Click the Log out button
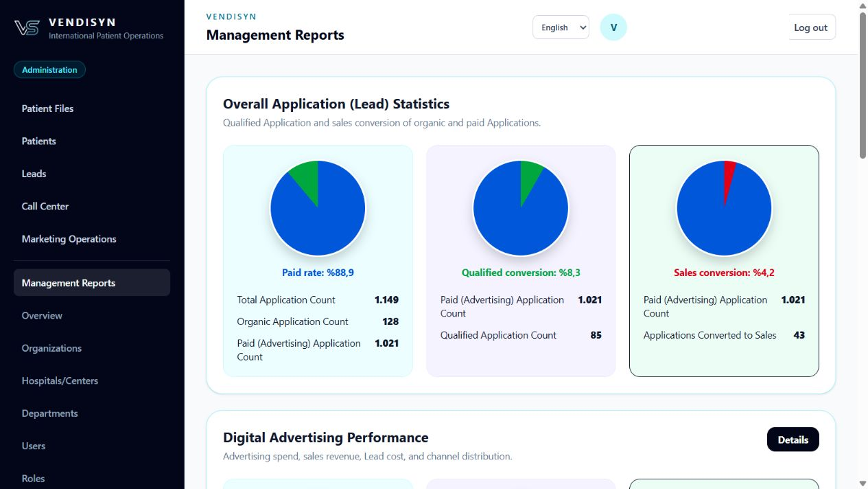 point(810,27)
